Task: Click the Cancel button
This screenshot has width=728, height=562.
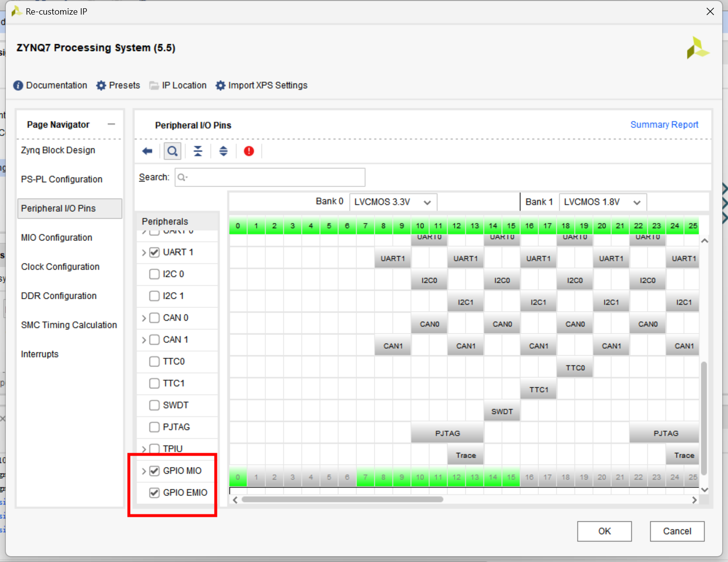Action: 677,531
